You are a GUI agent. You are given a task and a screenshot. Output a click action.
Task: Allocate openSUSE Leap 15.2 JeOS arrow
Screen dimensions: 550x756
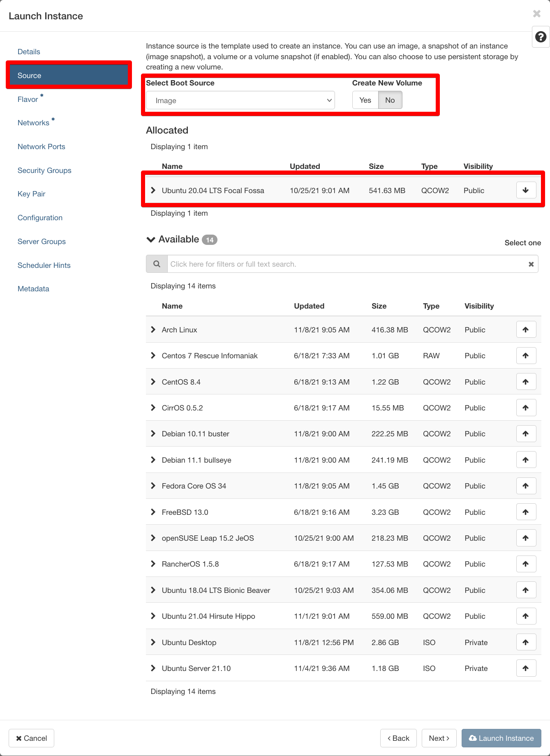(x=526, y=538)
